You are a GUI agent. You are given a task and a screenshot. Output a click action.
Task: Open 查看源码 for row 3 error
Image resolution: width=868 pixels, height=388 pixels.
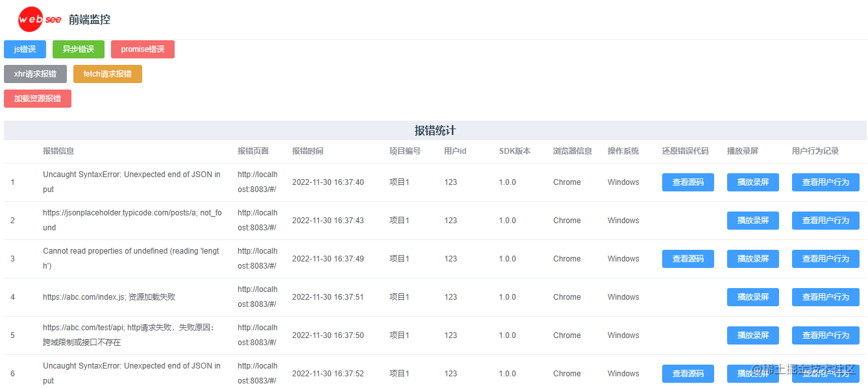coord(688,259)
